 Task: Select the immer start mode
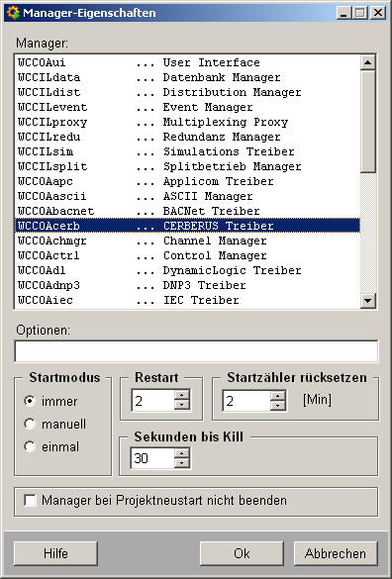click(30, 401)
